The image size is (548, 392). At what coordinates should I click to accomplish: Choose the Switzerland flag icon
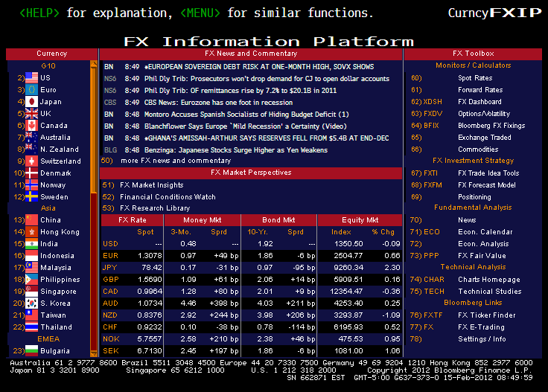tap(31, 161)
